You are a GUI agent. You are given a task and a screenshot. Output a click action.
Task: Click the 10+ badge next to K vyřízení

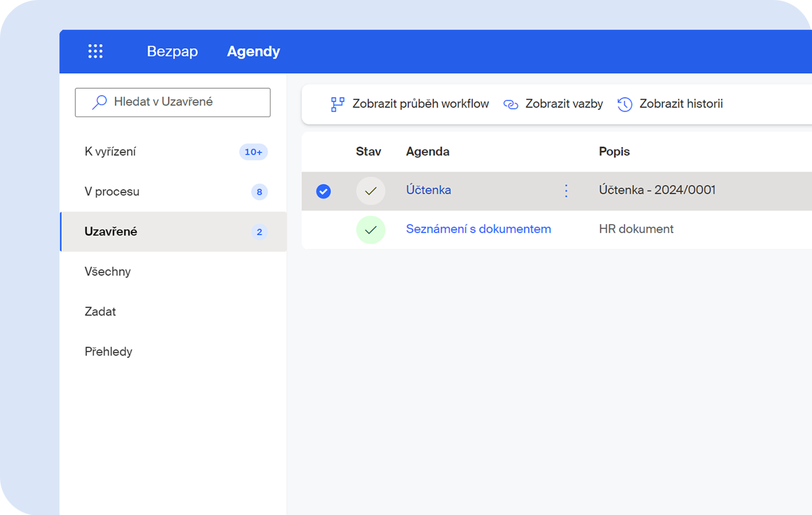(254, 152)
